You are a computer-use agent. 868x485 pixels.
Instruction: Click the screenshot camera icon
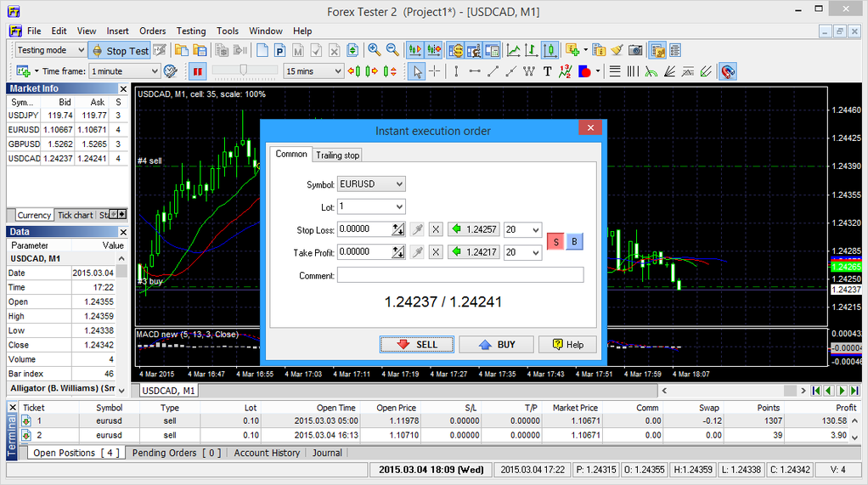click(635, 50)
